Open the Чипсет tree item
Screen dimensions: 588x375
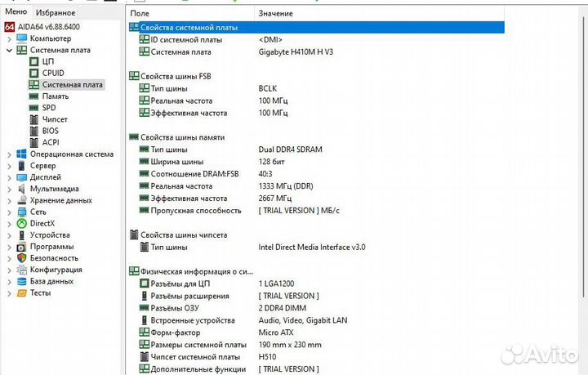point(55,119)
